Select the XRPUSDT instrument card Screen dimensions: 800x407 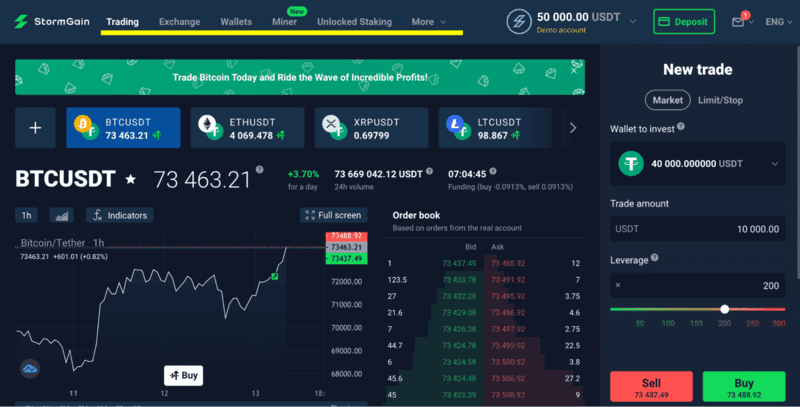371,128
